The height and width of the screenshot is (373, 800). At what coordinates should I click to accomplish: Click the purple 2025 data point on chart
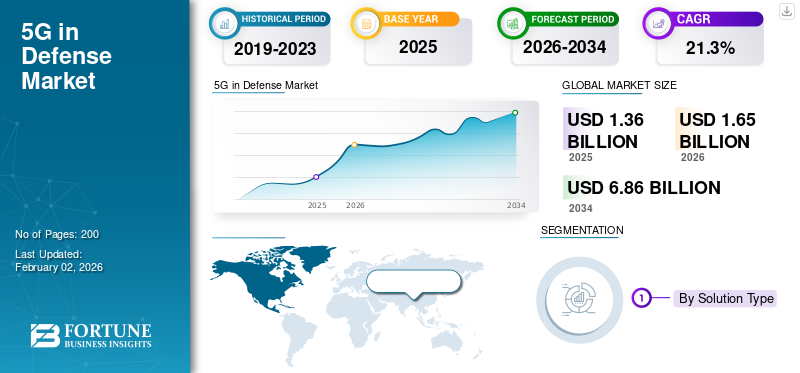(316, 177)
